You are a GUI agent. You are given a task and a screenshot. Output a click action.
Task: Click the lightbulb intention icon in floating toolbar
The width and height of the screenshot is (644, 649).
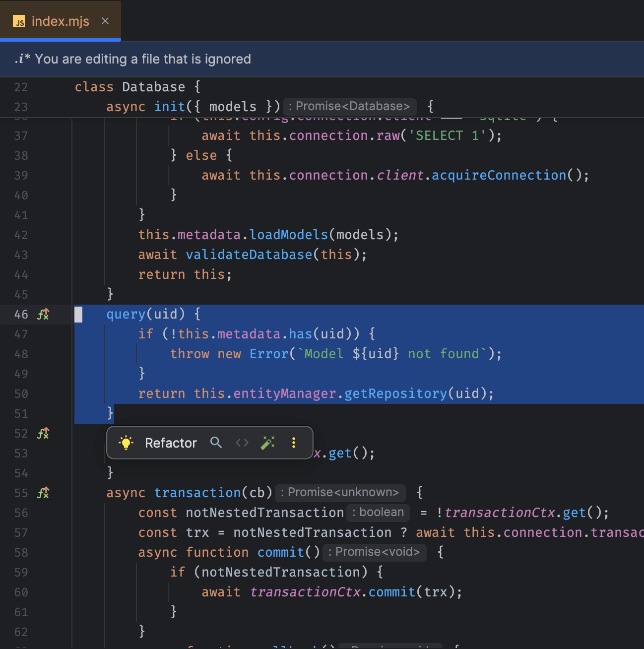coord(126,443)
